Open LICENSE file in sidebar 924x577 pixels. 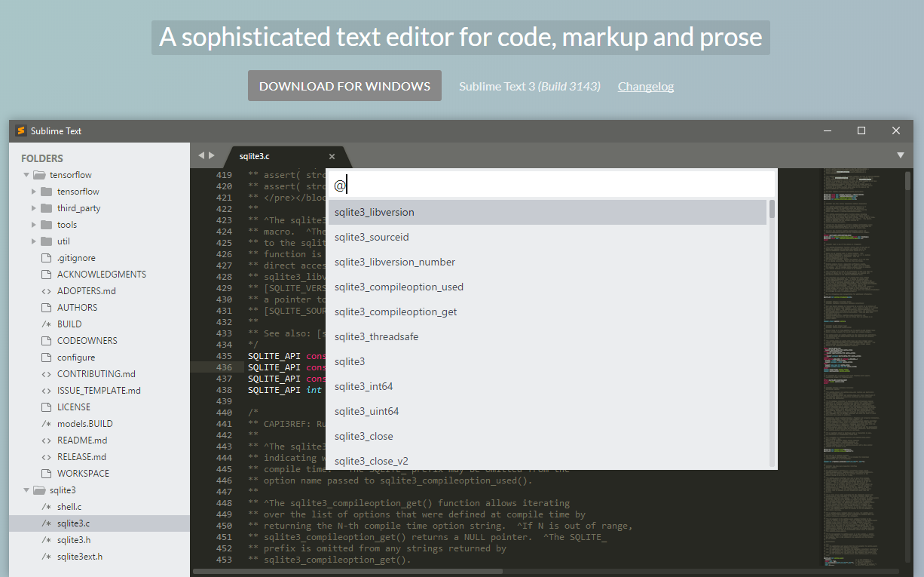point(74,407)
